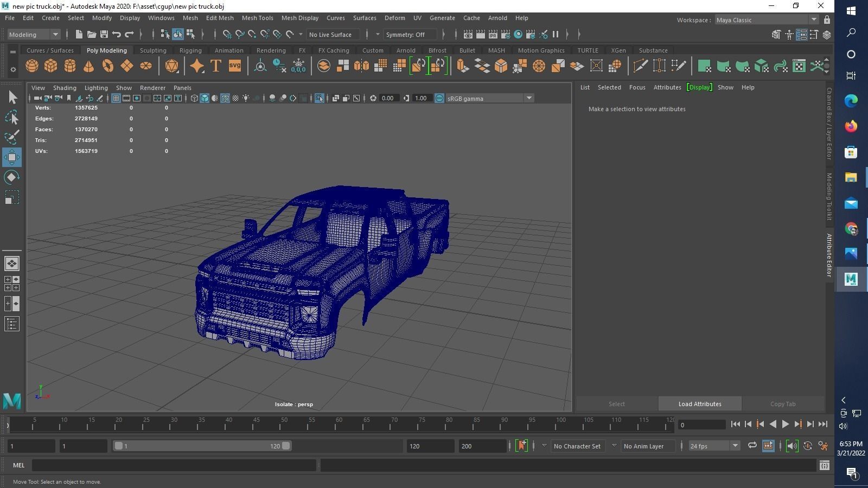The height and width of the screenshot is (488, 868).
Task: Click the current frame field on timeline
Action: (701, 425)
